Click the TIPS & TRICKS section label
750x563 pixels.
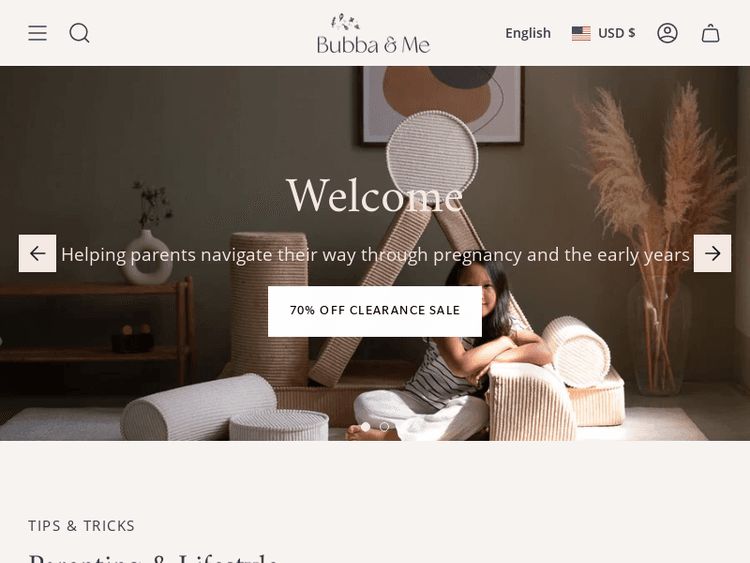click(81, 526)
